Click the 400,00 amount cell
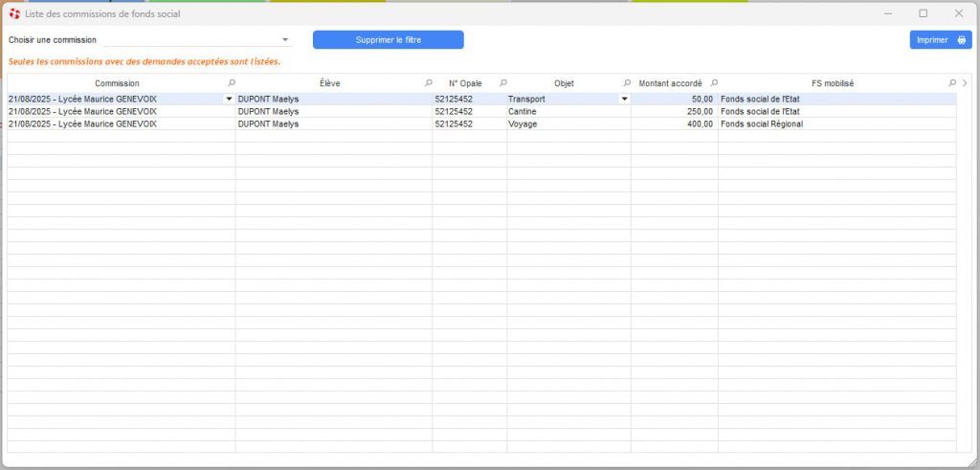 (x=674, y=123)
